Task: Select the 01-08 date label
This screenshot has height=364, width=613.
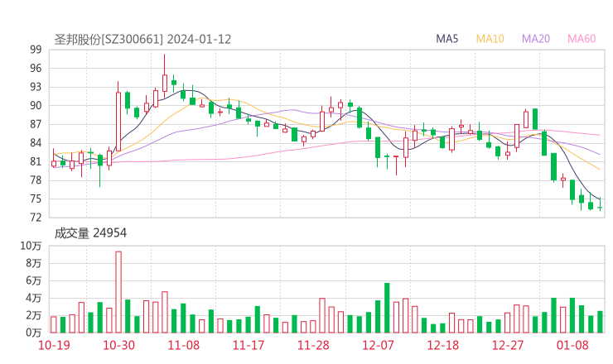Action: click(x=572, y=345)
